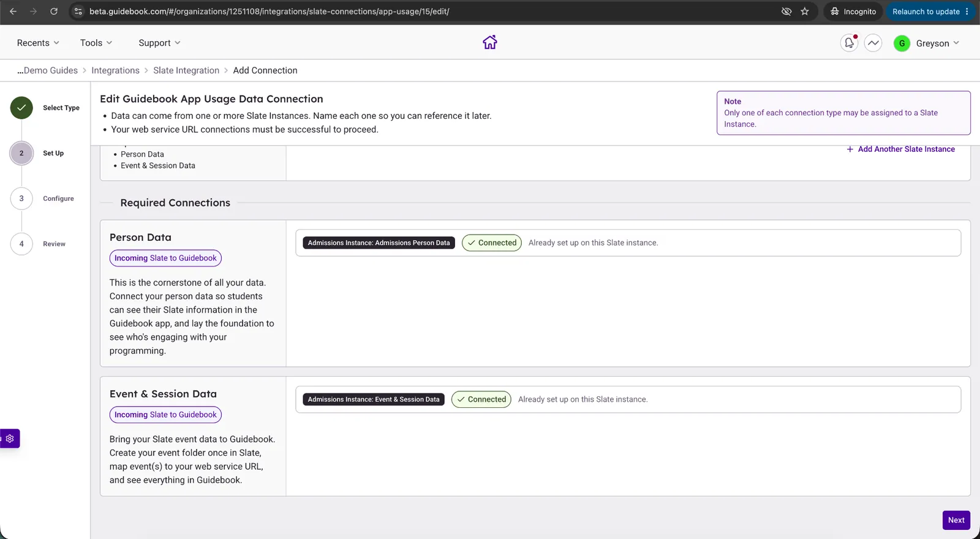Click the green G user avatar

point(902,43)
